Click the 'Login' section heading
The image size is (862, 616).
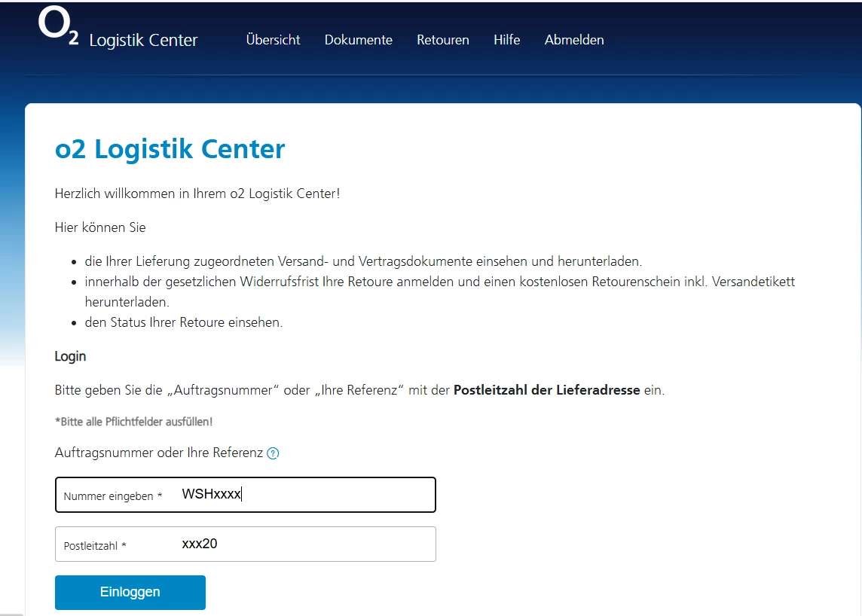(70, 357)
